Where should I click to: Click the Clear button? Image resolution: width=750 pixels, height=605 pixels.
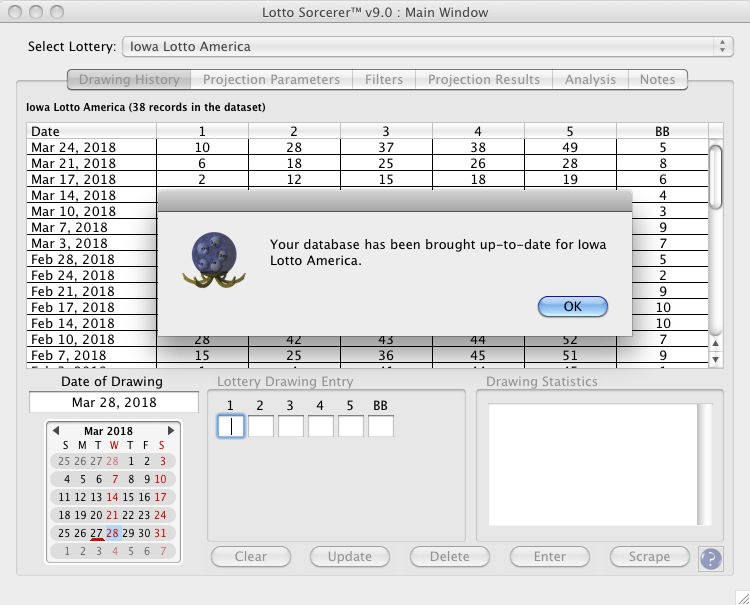click(x=251, y=557)
